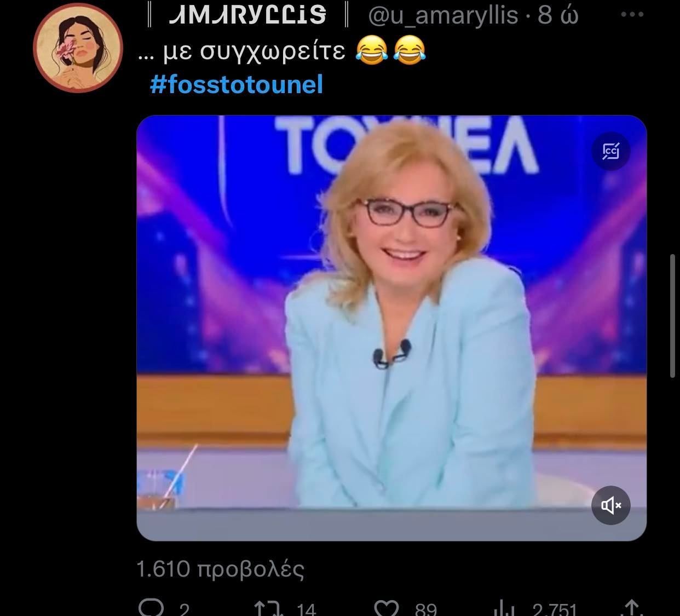Click the share upload arrow icon
680x616 pixels.
(632, 608)
